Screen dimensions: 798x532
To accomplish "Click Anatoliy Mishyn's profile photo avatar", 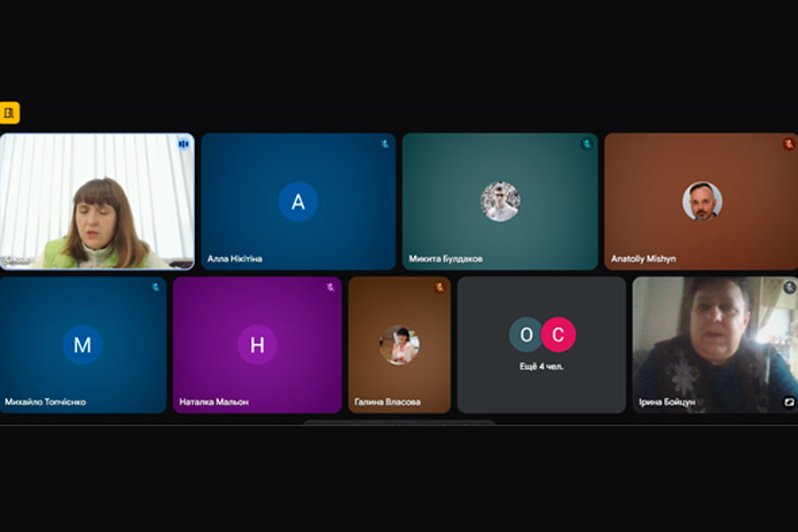I will [x=702, y=201].
